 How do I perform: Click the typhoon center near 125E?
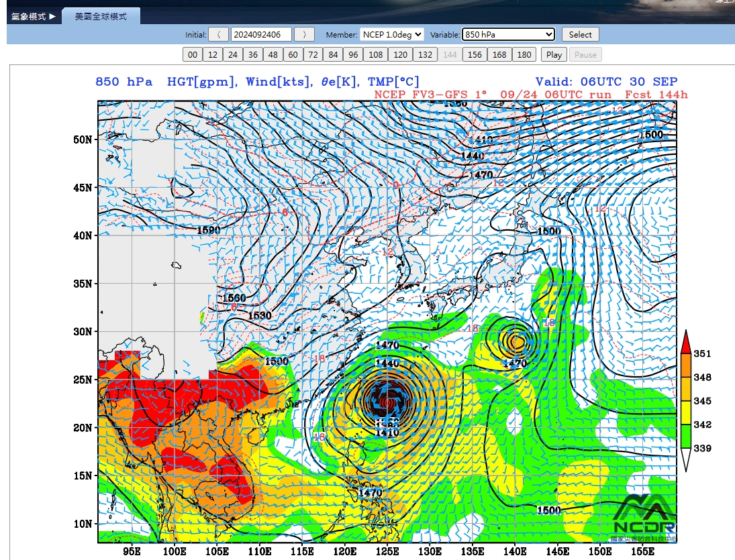[x=387, y=402]
